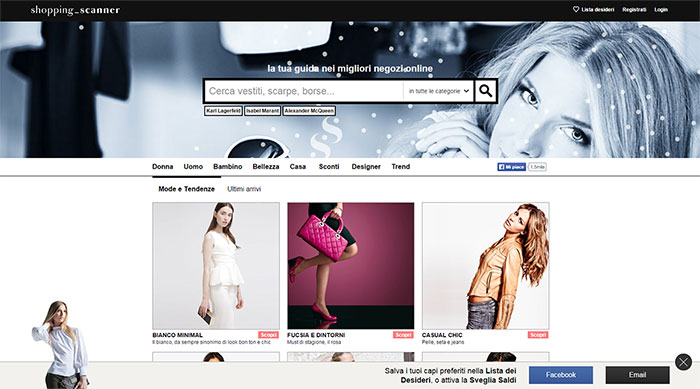Open the Donna category menu
700x389 pixels.
click(x=162, y=167)
